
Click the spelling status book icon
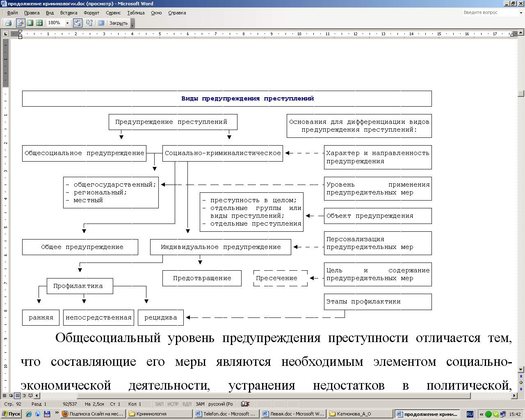(x=245, y=404)
